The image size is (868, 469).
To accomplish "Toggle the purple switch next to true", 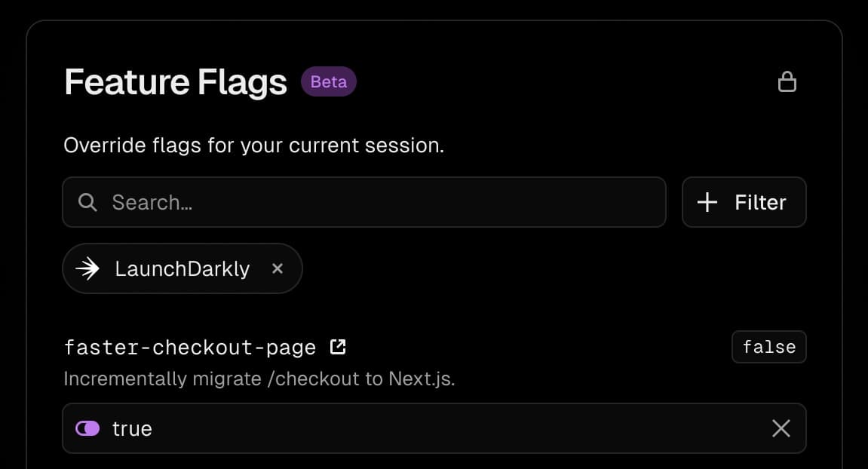I will pyautogui.click(x=87, y=428).
